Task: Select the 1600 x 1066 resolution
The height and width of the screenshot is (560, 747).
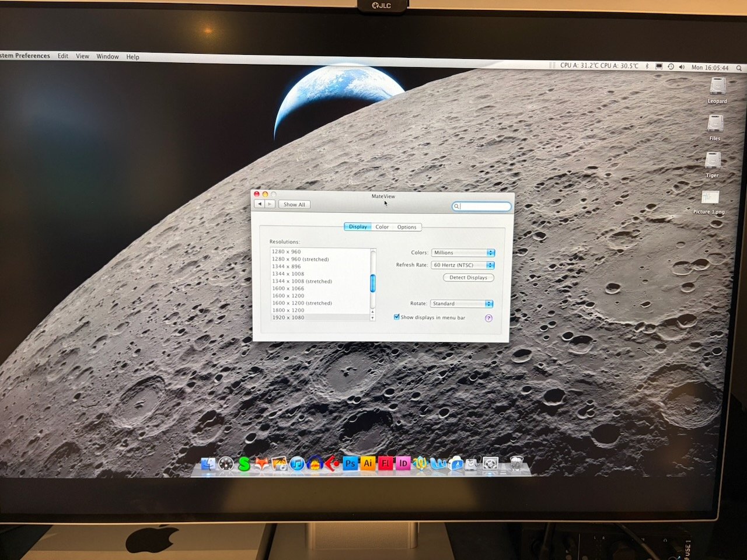Action: point(320,288)
